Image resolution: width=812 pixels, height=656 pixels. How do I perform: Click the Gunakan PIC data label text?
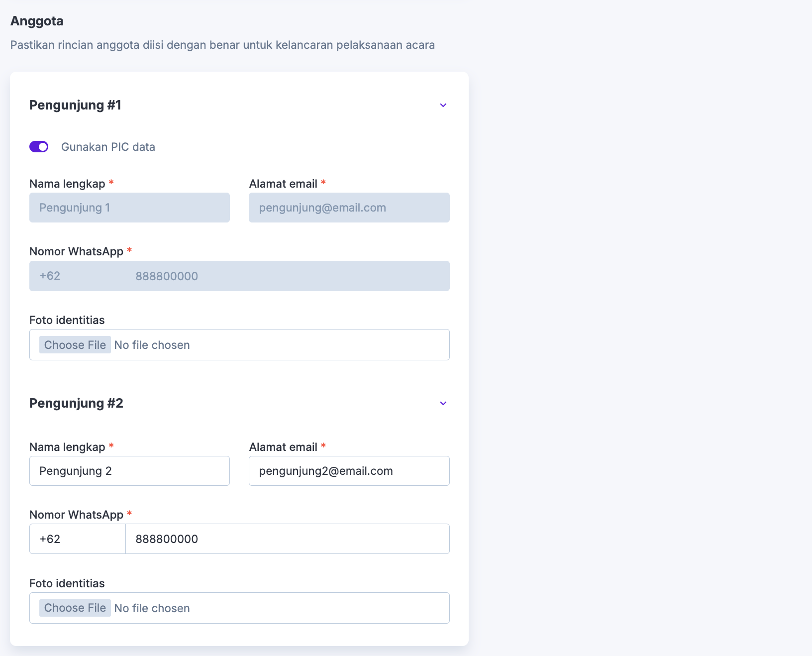[108, 147]
